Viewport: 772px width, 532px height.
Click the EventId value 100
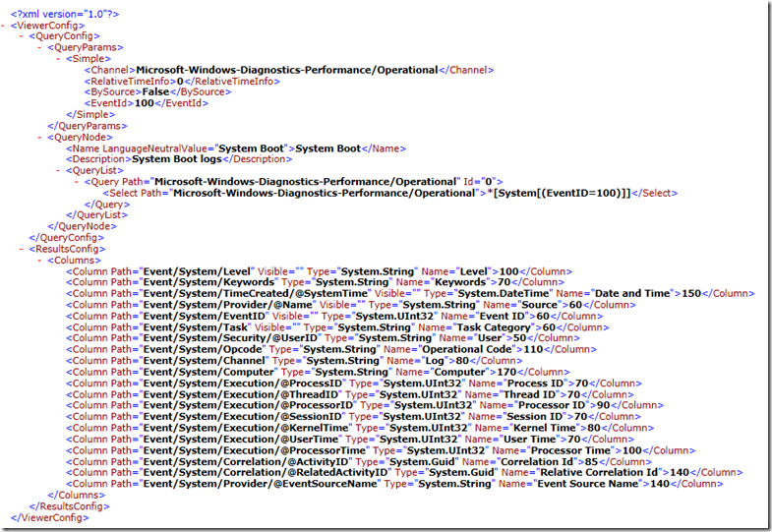point(145,103)
